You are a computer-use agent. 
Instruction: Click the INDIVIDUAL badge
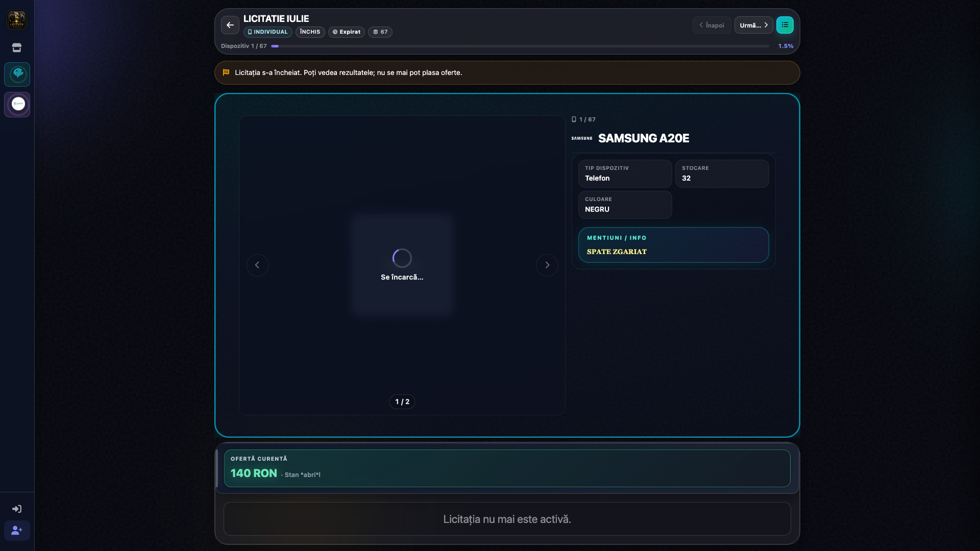[268, 32]
